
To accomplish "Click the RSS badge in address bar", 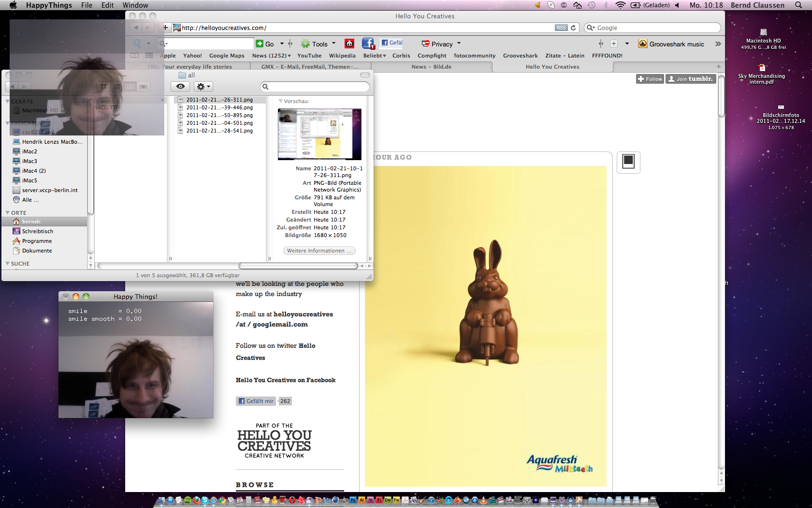I will point(561,28).
